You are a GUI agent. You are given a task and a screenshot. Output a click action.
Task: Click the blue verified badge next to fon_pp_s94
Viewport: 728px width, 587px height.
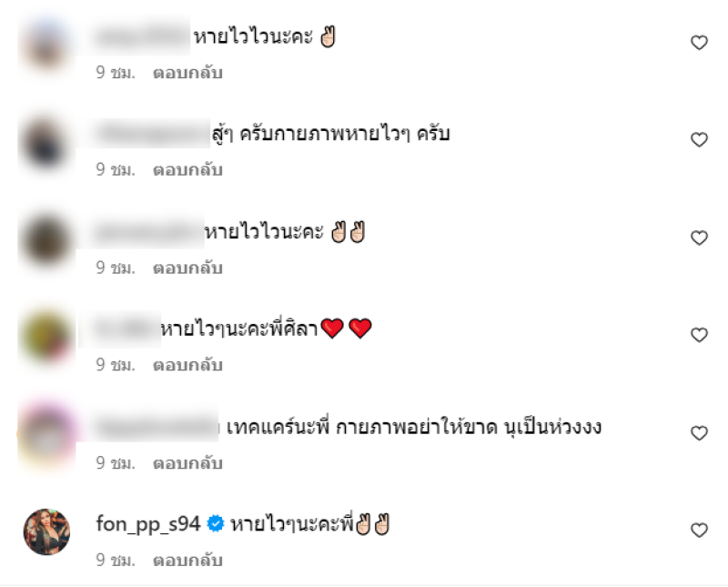pyautogui.click(x=216, y=524)
